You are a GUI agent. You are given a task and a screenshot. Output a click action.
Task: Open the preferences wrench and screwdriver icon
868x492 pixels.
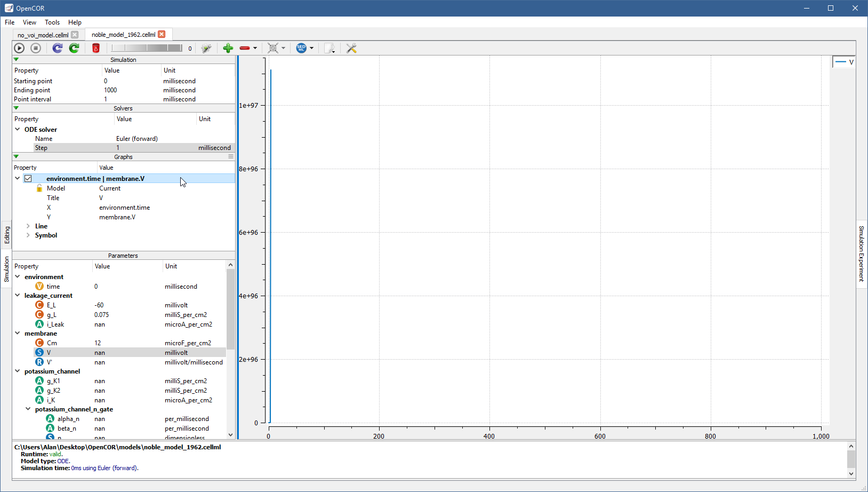[x=351, y=48]
